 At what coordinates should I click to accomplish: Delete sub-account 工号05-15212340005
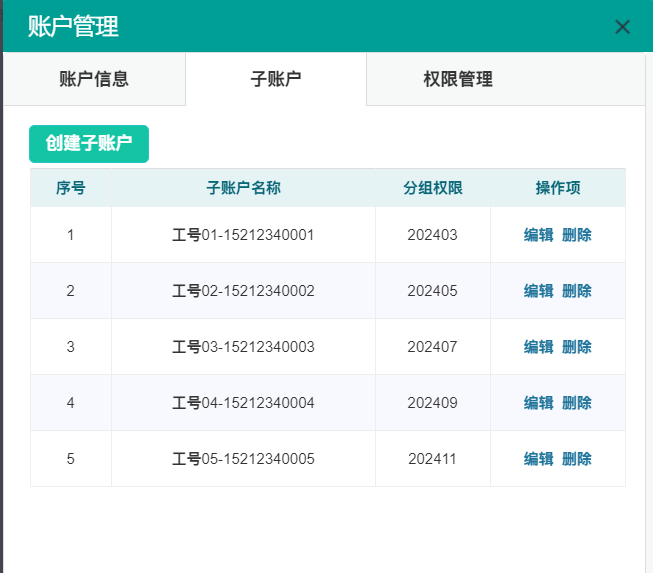point(577,459)
